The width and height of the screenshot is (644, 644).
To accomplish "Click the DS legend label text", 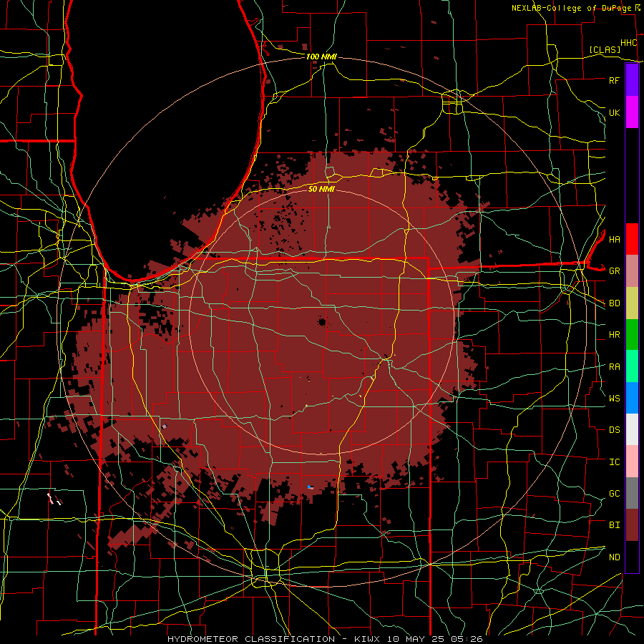I will click(614, 429).
